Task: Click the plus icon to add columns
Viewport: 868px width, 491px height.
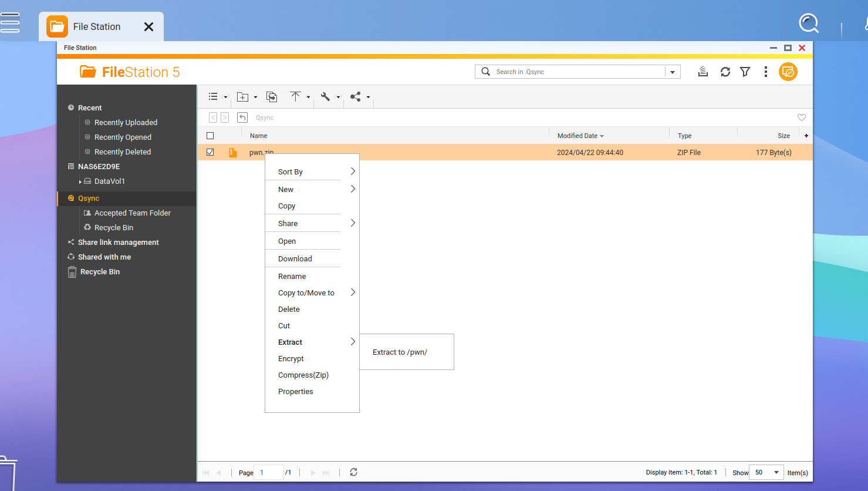Action: pos(806,136)
